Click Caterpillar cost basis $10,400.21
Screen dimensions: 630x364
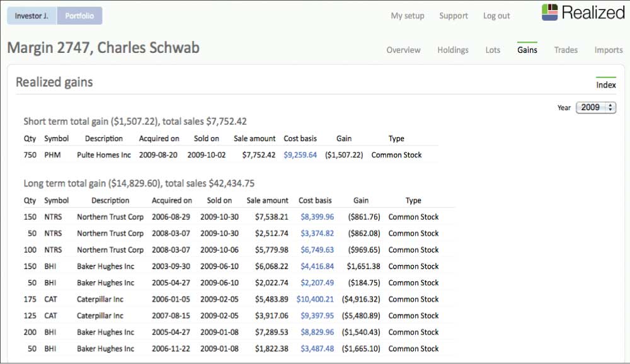[x=315, y=299]
